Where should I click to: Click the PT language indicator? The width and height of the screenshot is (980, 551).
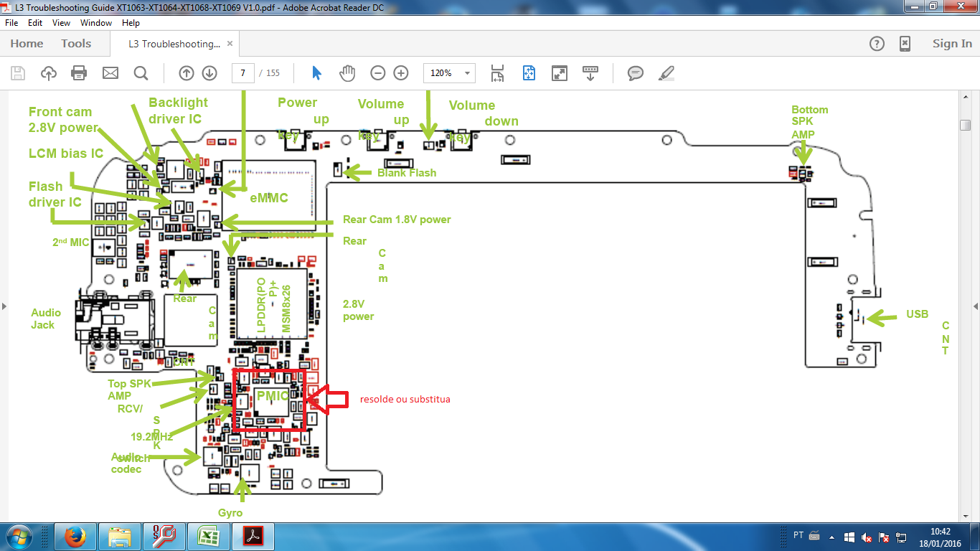(798, 536)
